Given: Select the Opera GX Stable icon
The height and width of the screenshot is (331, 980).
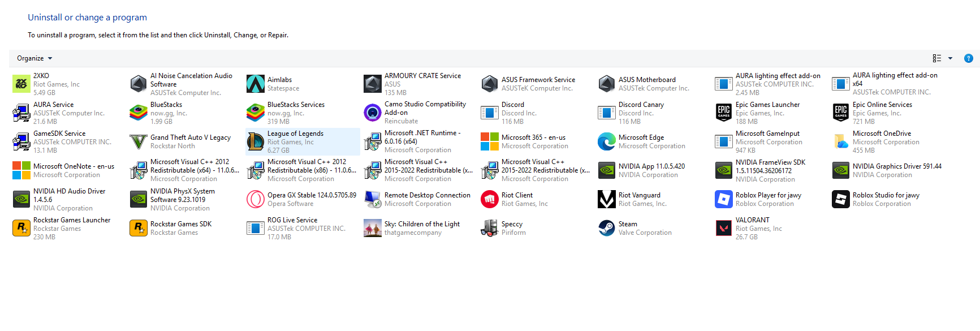Looking at the screenshot, I should click(256, 199).
